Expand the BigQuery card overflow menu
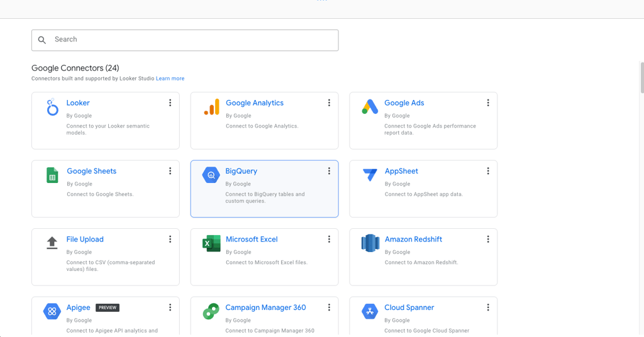Image resolution: width=644 pixels, height=337 pixels. (329, 171)
